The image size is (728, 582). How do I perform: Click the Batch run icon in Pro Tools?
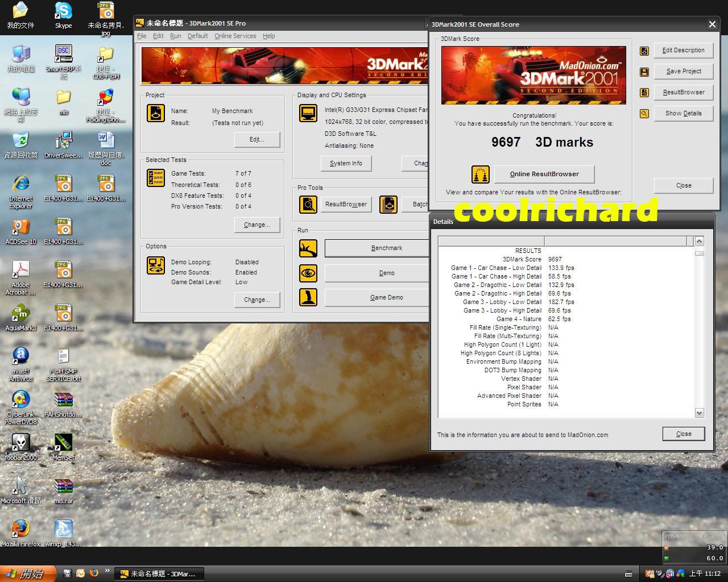[x=388, y=204]
